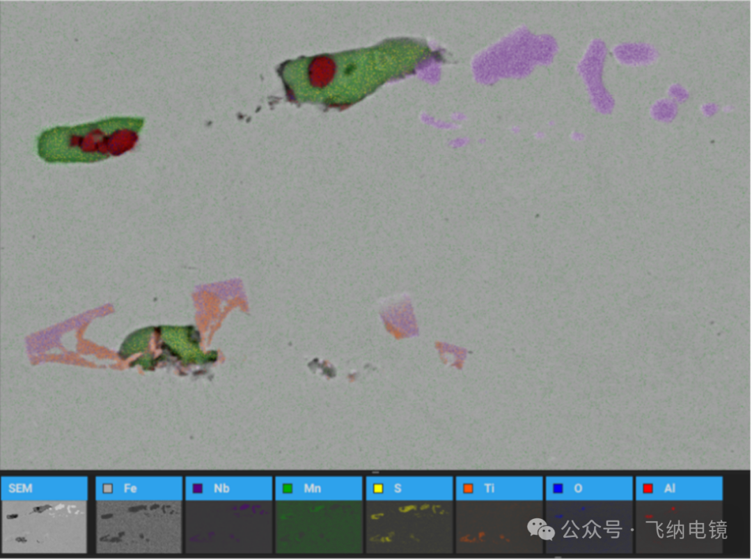The image size is (752, 560).
Task: Open the Nb element map thumbnail
Action: coord(228,527)
